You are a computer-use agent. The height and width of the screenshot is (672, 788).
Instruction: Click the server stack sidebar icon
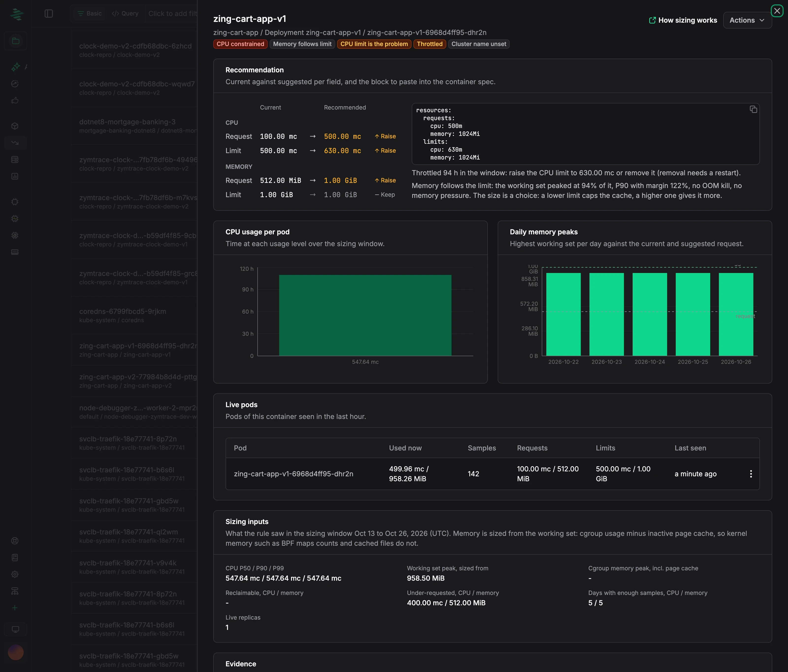(x=15, y=160)
